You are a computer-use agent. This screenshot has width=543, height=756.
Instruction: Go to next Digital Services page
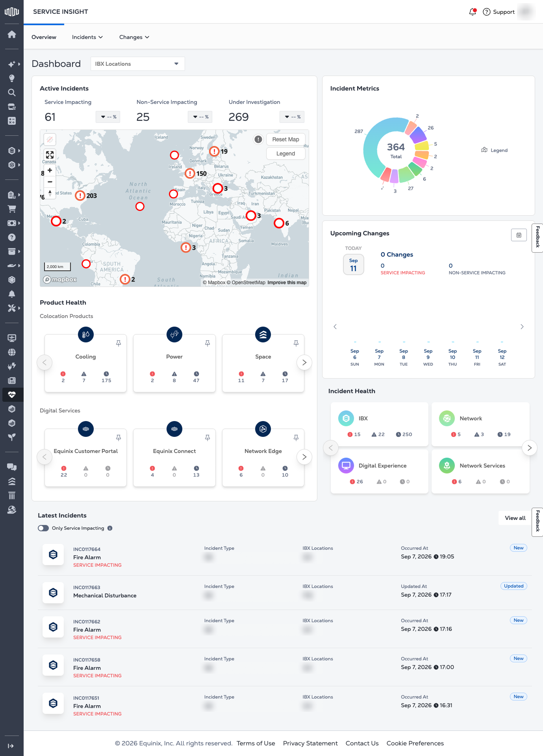[x=304, y=457]
